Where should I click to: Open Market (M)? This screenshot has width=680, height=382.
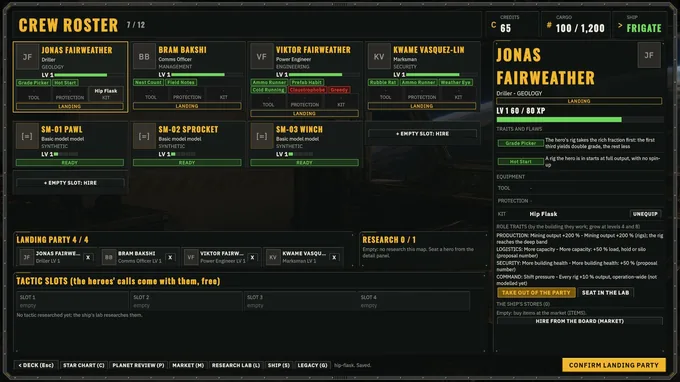(188, 365)
